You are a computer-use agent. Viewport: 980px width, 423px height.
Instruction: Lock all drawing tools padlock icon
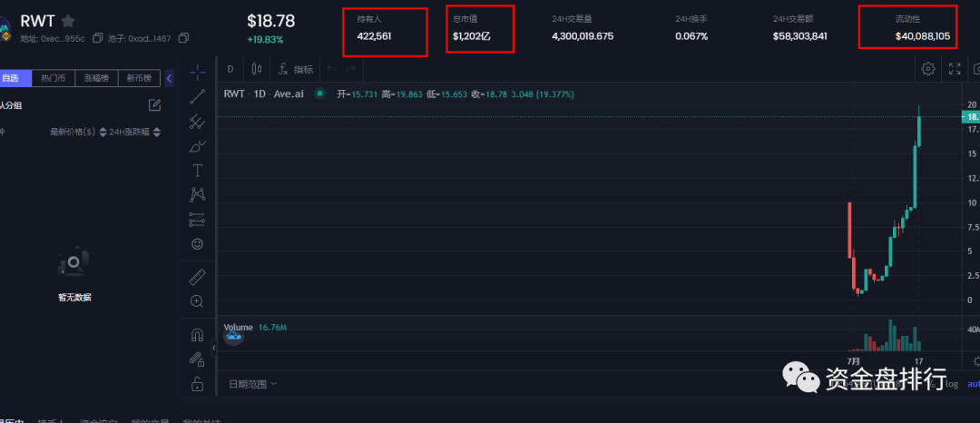(x=198, y=384)
